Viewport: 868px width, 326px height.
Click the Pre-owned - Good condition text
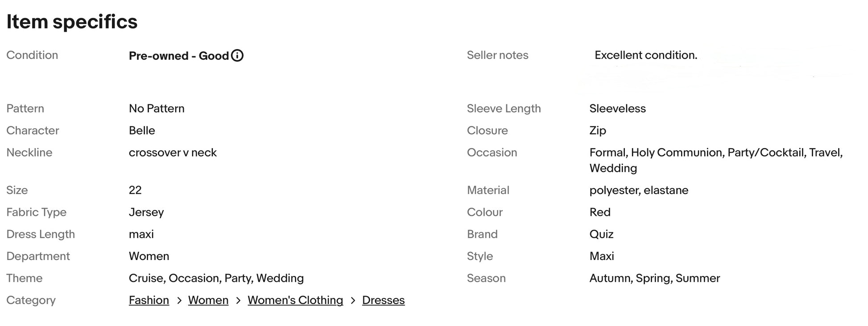click(x=178, y=56)
